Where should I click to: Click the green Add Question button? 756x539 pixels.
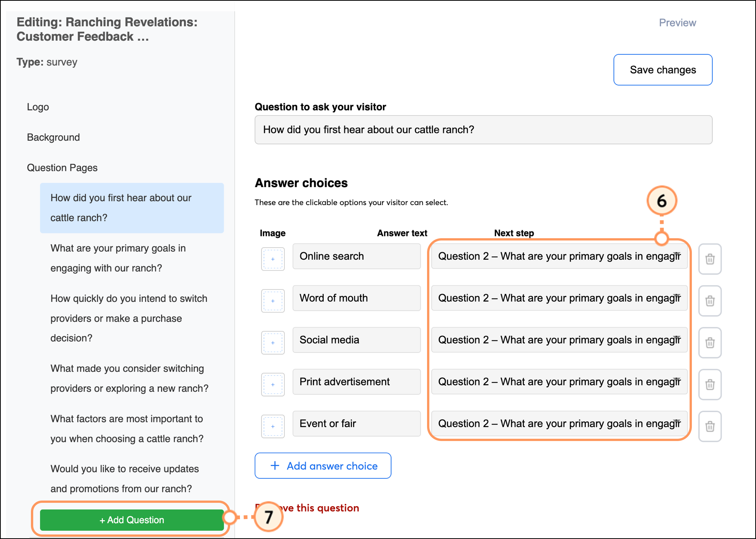pyautogui.click(x=132, y=520)
